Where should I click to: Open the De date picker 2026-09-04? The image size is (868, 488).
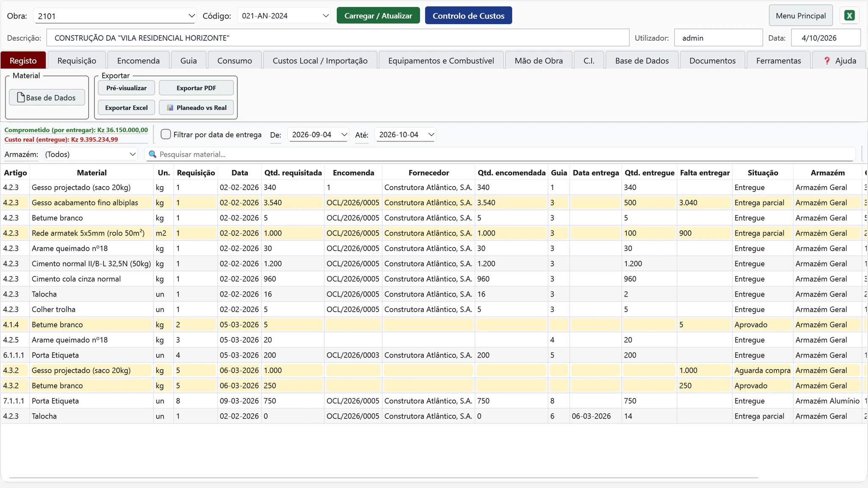[x=319, y=135]
